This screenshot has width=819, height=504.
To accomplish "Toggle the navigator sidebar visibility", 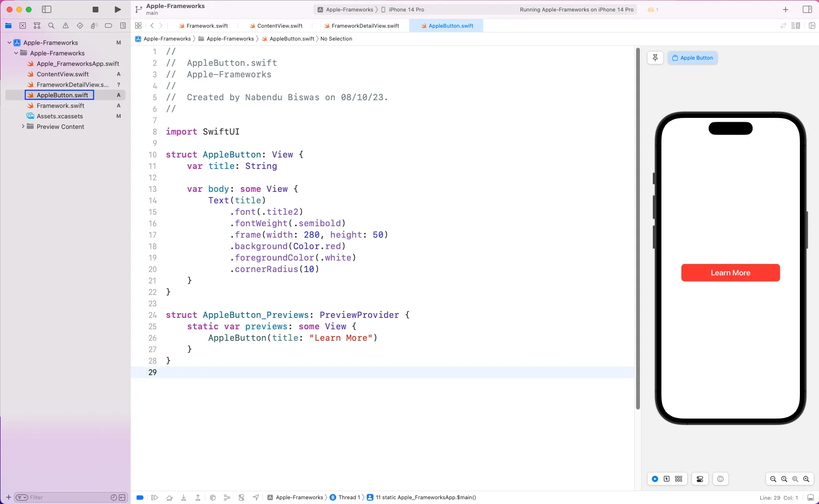I will 47,10.
